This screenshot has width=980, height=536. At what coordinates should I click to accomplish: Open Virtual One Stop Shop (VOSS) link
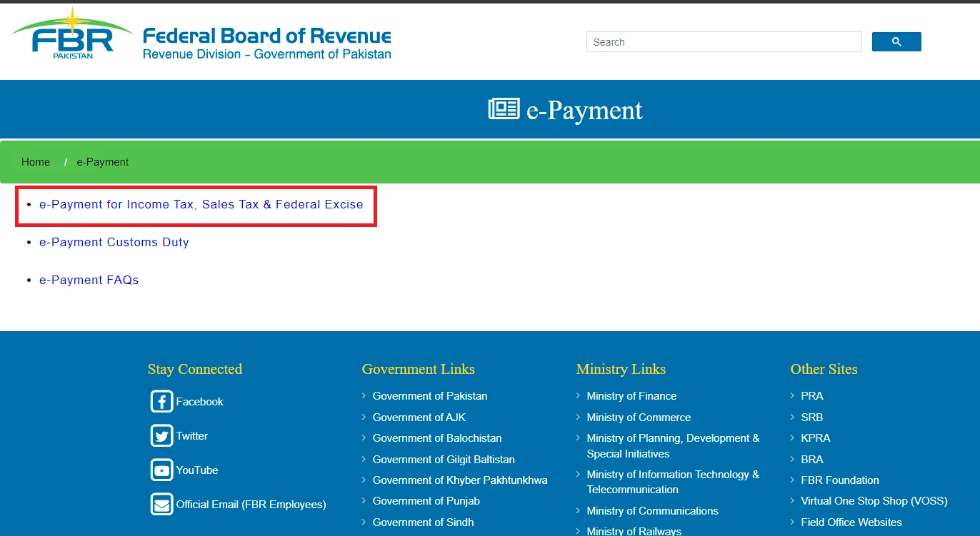(x=874, y=501)
